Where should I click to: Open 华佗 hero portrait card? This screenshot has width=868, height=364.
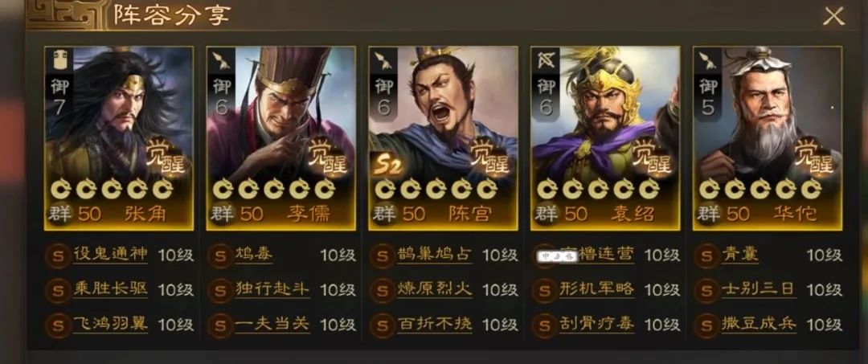point(768,138)
